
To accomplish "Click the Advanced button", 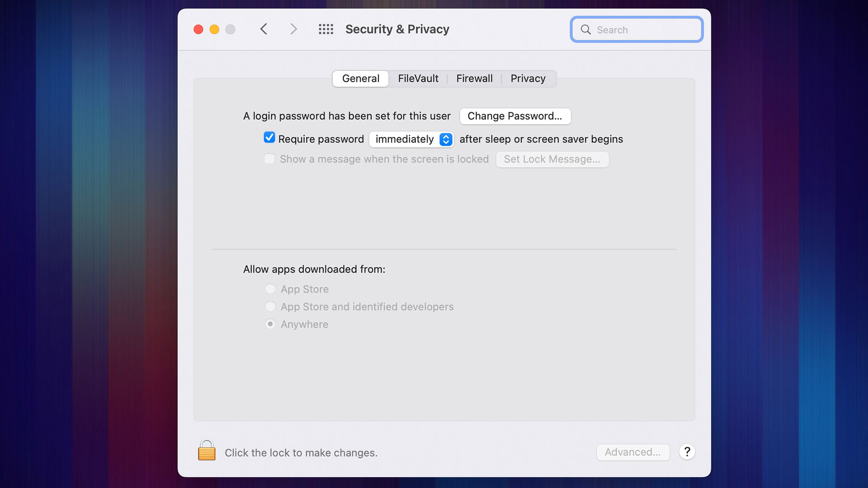I will click(x=632, y=452).
